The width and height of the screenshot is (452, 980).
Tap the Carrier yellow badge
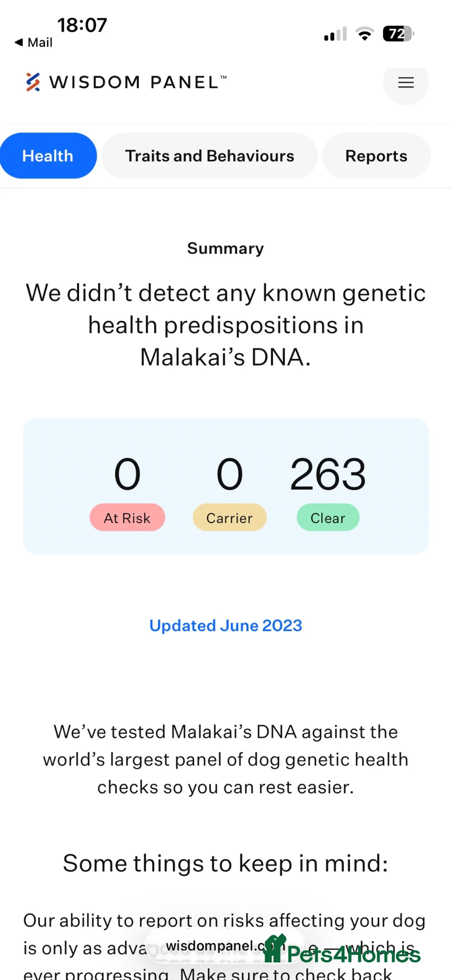(229, 517)
